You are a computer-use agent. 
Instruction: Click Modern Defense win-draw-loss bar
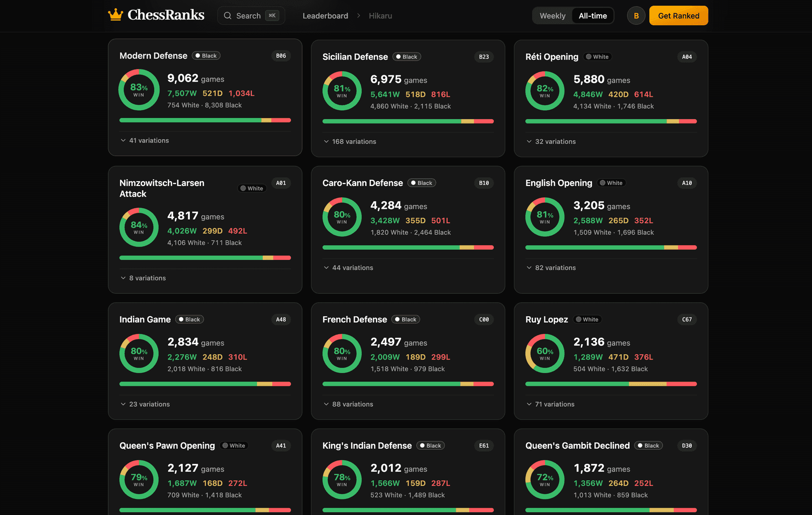[x=205, y=120]
